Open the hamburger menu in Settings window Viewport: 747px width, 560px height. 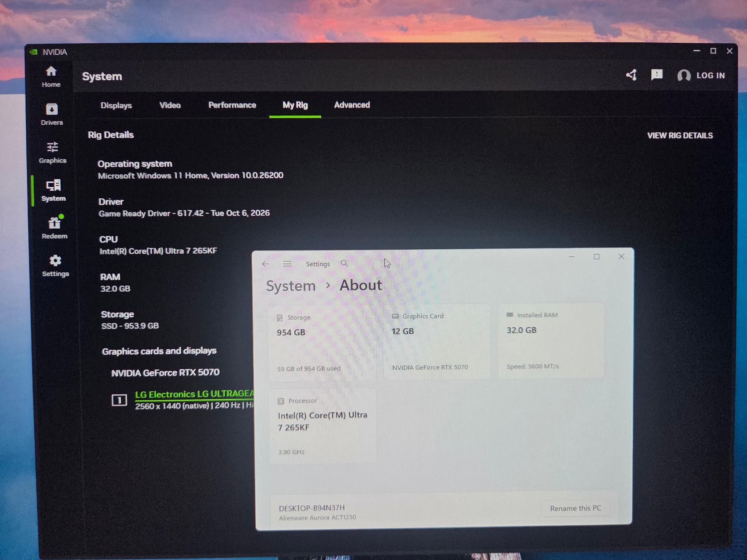pyautogui.click(x=287, y=264)
